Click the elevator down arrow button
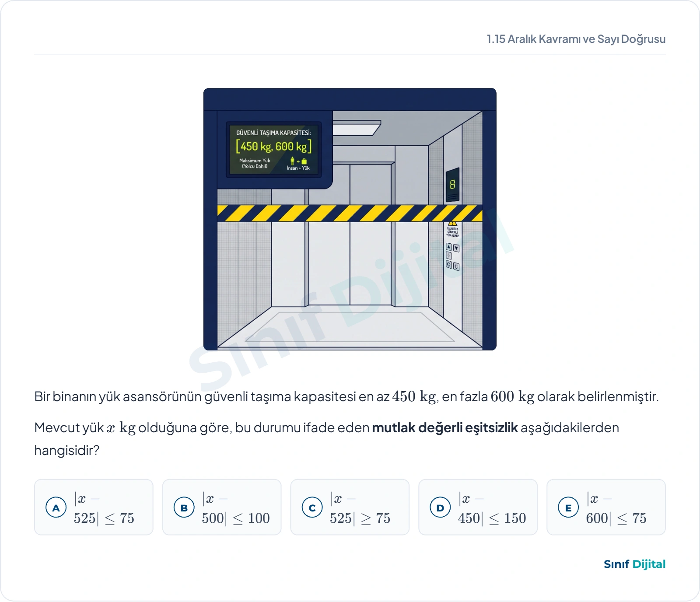 pyautogui.click(x=456, y=248)
